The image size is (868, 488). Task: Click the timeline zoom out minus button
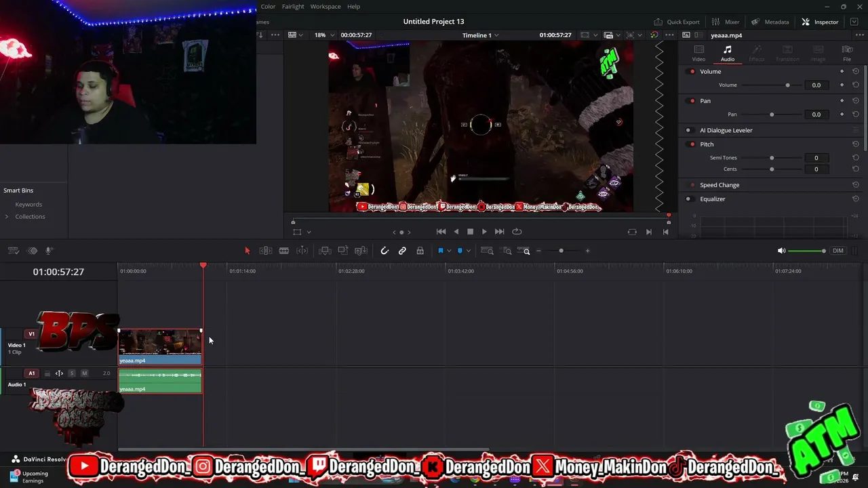click(538, 251)
